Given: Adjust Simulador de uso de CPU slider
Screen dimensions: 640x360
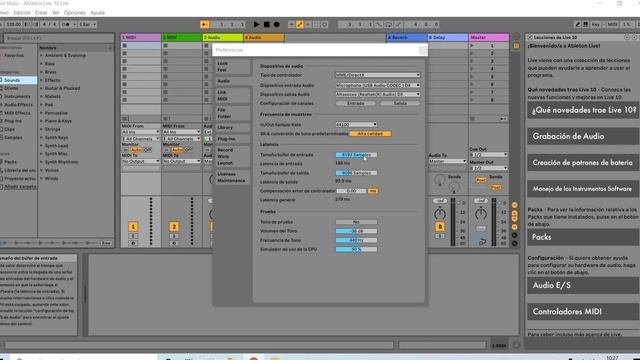Looking at the screenshot, I should pyautogui.click(x=356, y=249).
